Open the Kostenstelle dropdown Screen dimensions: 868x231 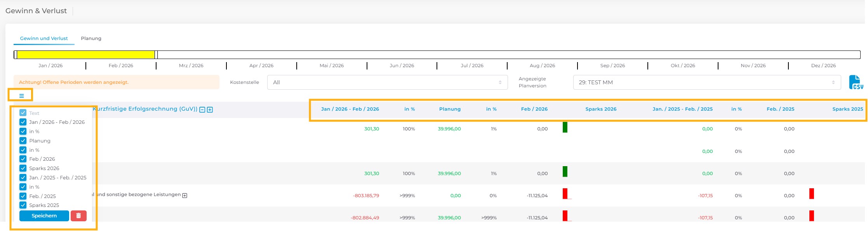coord(387,82)
